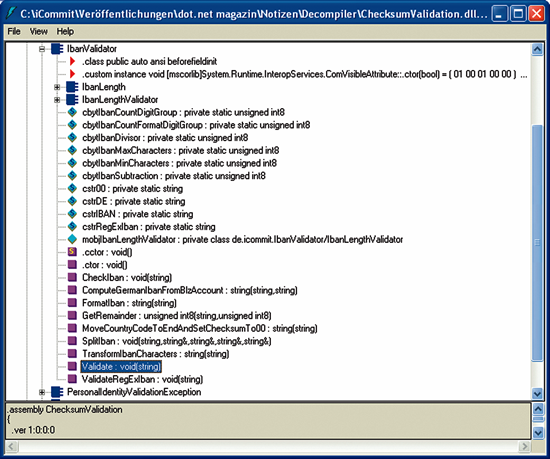This screenshot has width=550, height=459.
Task: Click the static field icon beside cbytIbanDivisor
Action: 72,137
